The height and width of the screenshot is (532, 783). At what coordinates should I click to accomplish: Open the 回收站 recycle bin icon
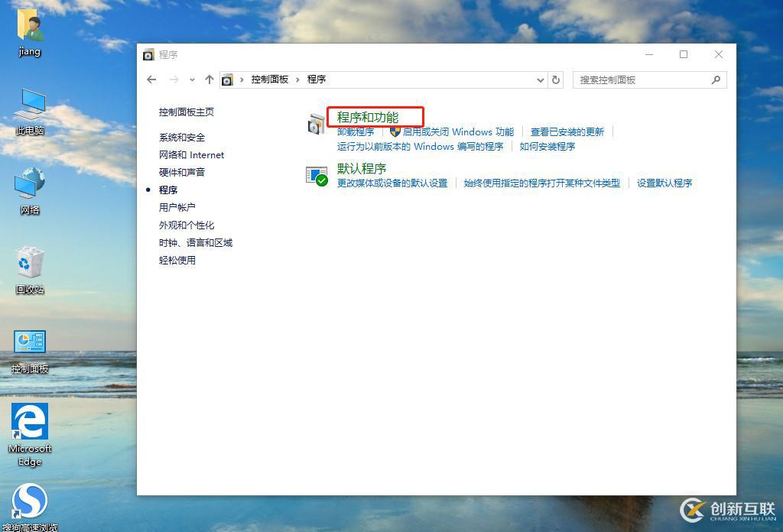pos(30,270)
